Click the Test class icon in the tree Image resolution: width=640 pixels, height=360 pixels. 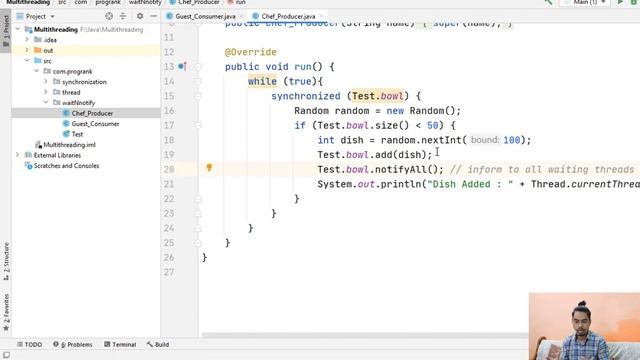coord(66,134)
